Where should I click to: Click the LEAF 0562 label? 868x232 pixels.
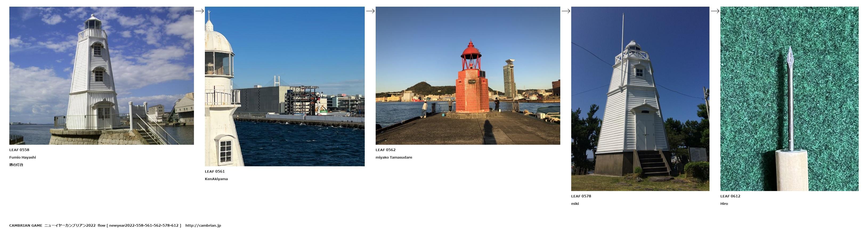[386, 150]
